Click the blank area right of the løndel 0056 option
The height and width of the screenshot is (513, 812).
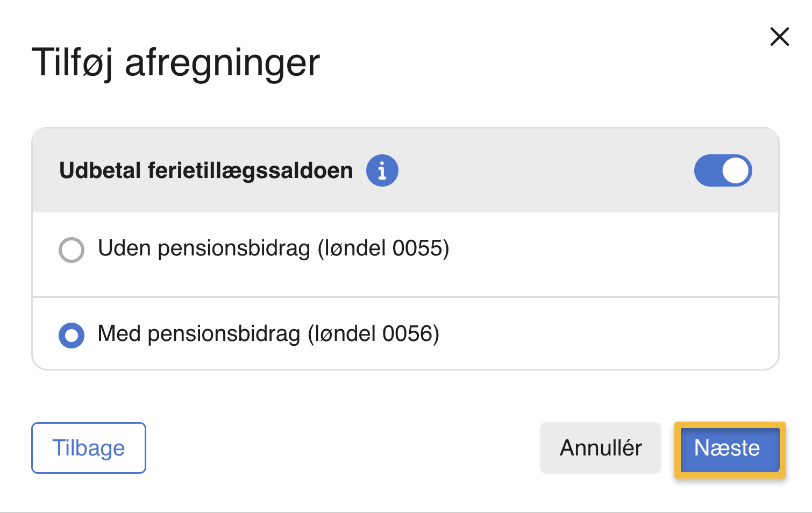pyautogui.click(x=608, y=334)
